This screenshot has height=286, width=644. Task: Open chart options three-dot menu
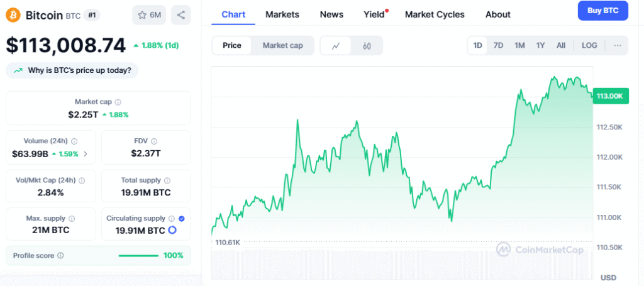[618, 45]
